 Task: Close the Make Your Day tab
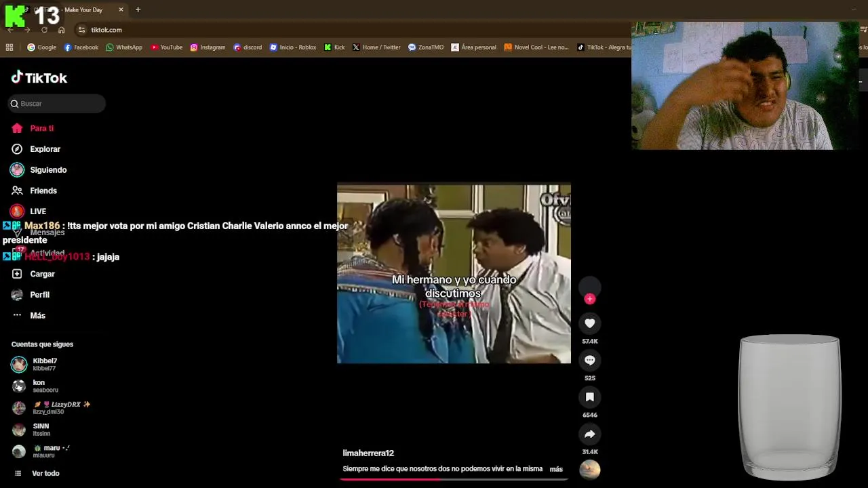[121, 9]
